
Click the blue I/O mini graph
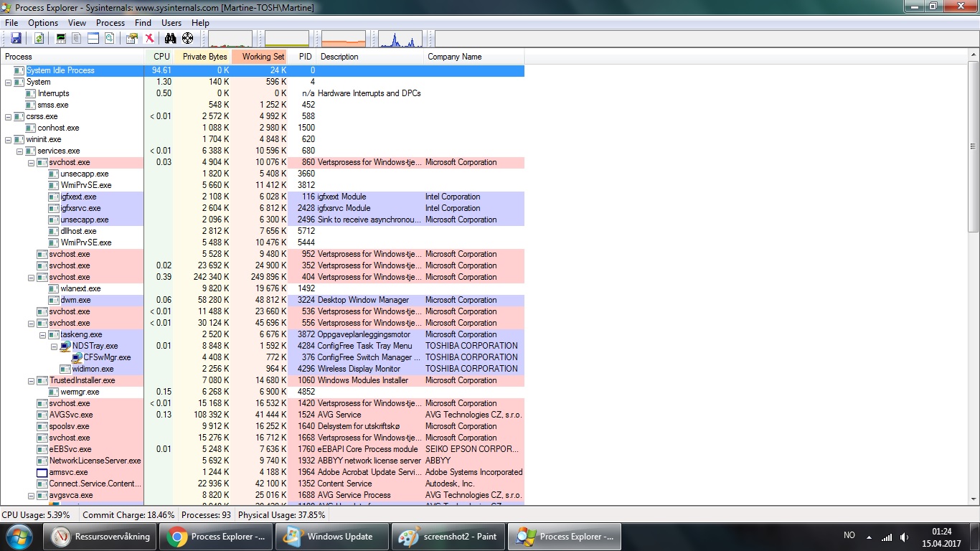pyautogui.click(x=400, y=39)
